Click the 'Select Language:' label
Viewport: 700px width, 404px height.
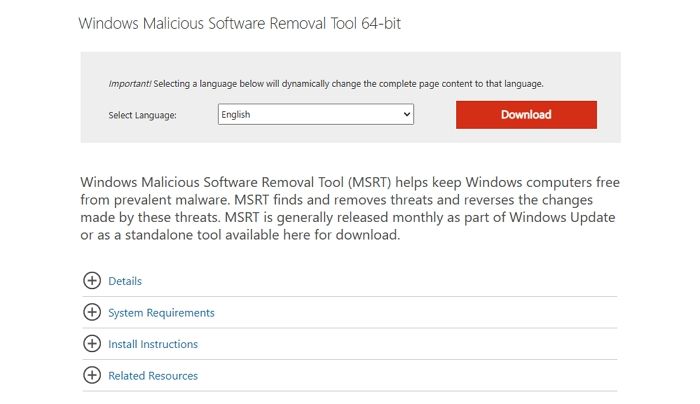(x=142, y=116)
